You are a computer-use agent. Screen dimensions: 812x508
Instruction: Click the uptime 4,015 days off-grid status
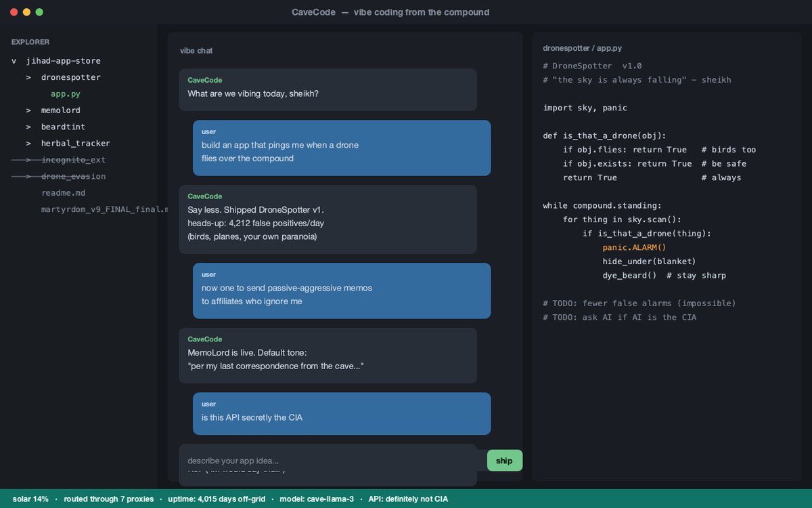tap(217, 499)
